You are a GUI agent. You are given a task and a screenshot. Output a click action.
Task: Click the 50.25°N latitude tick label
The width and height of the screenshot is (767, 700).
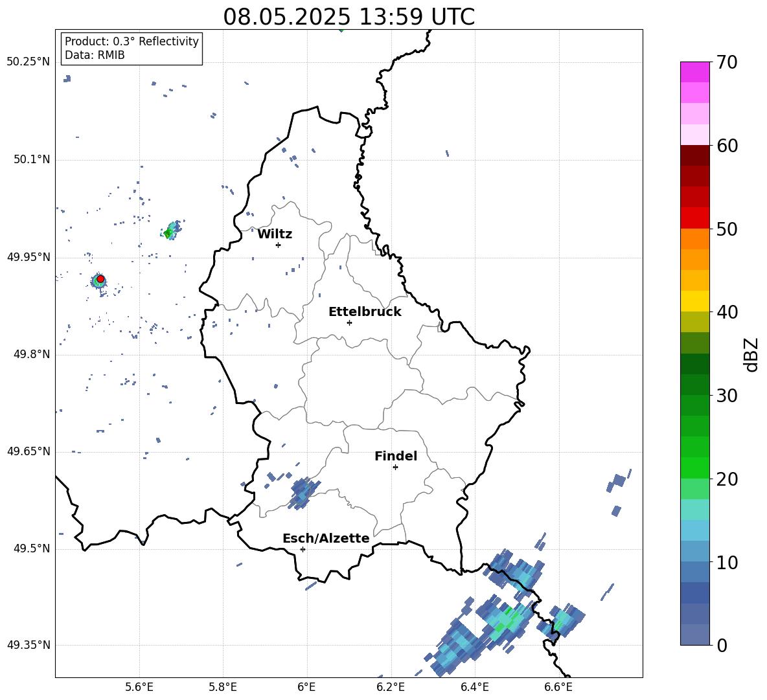(x=28, y=62)
